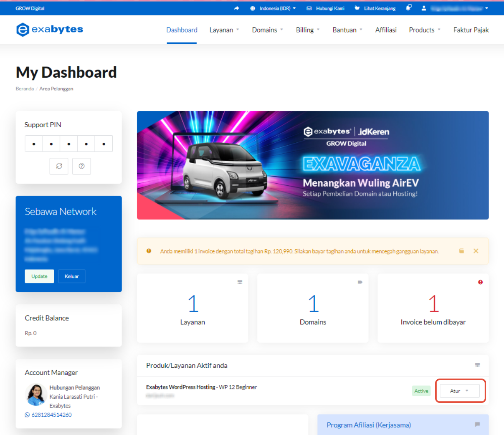
Task: Click Credit Balance Rp. 0 value
Action: 31,333
